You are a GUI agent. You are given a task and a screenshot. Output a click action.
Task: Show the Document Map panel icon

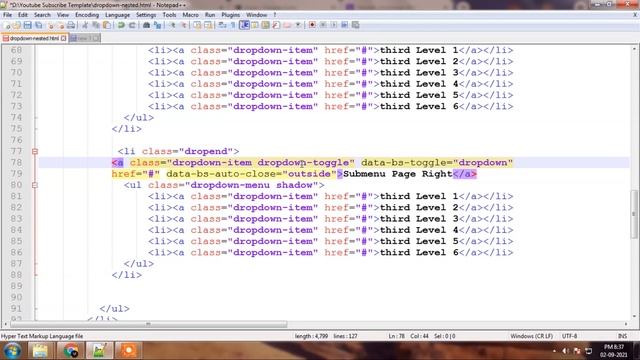[265, 25]
